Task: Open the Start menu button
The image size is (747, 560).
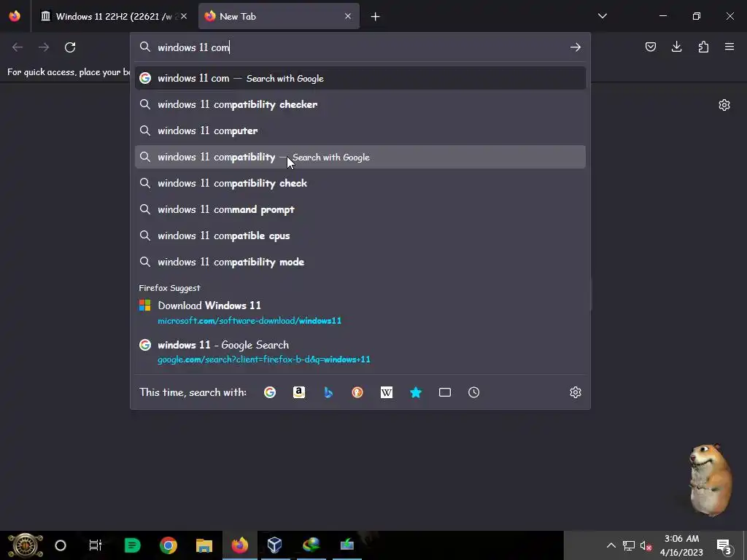Action: [26, 545]
